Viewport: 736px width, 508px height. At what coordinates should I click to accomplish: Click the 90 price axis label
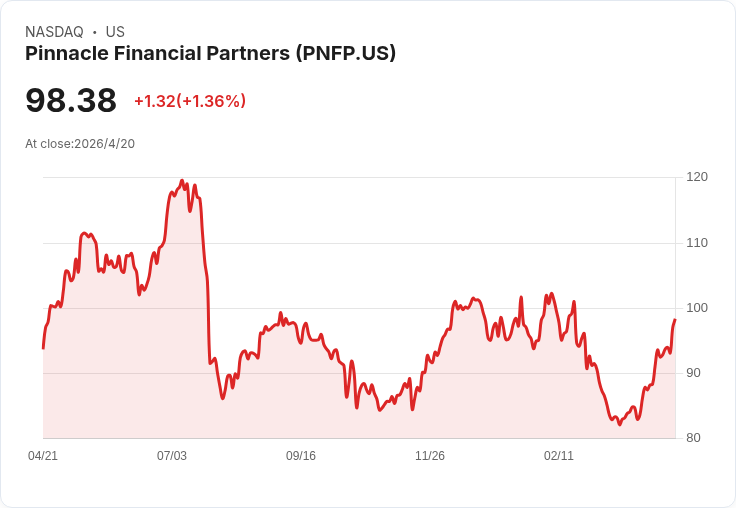click(693, 373)
